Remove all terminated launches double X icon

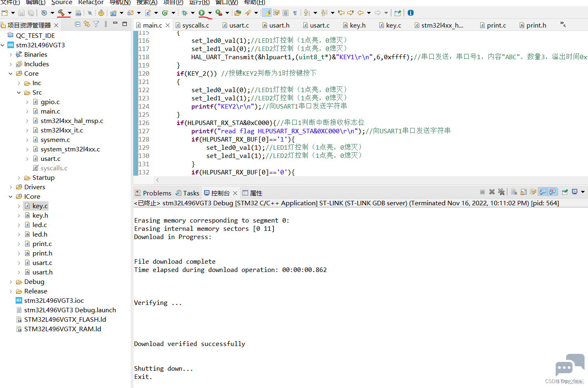pos(501,192)
